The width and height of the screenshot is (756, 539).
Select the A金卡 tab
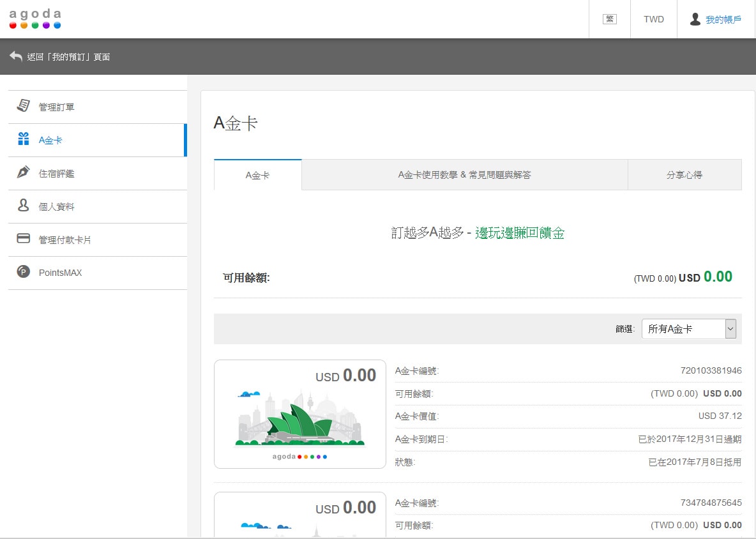(257, 175)
